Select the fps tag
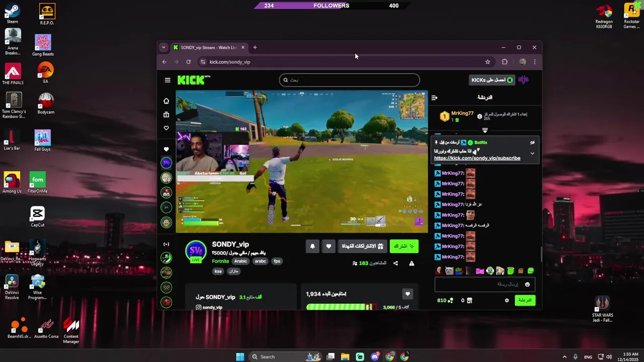The width and height of the screenshot is (644, 362). coord(277,261)
